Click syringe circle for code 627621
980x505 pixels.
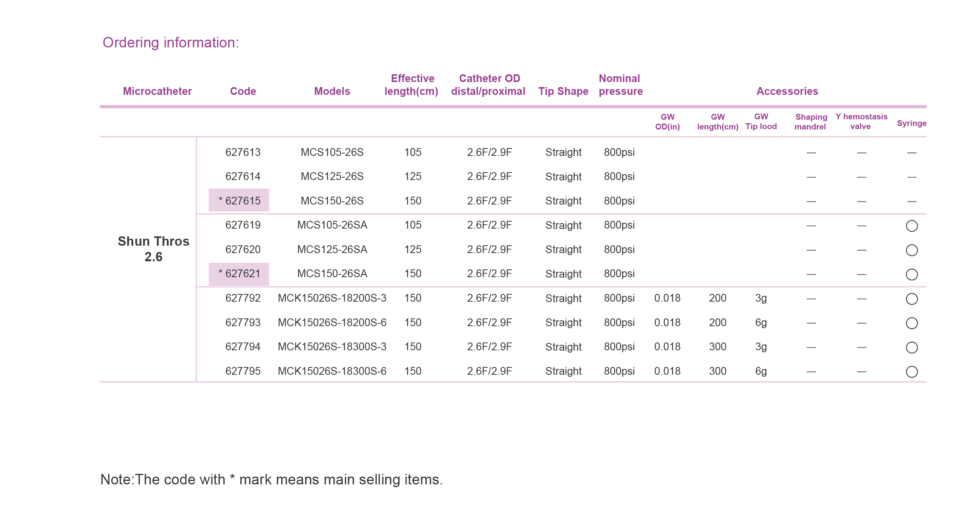coord(911,274)
